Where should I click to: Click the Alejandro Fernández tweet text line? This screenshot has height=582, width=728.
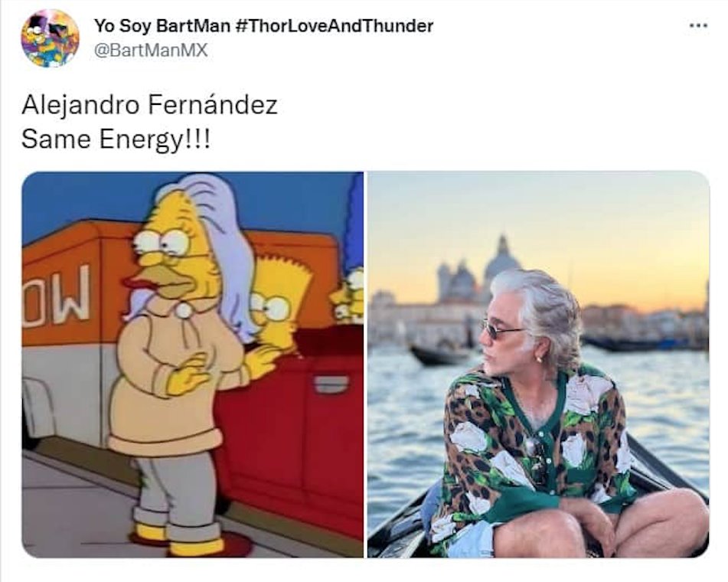(x=149, y=105)
